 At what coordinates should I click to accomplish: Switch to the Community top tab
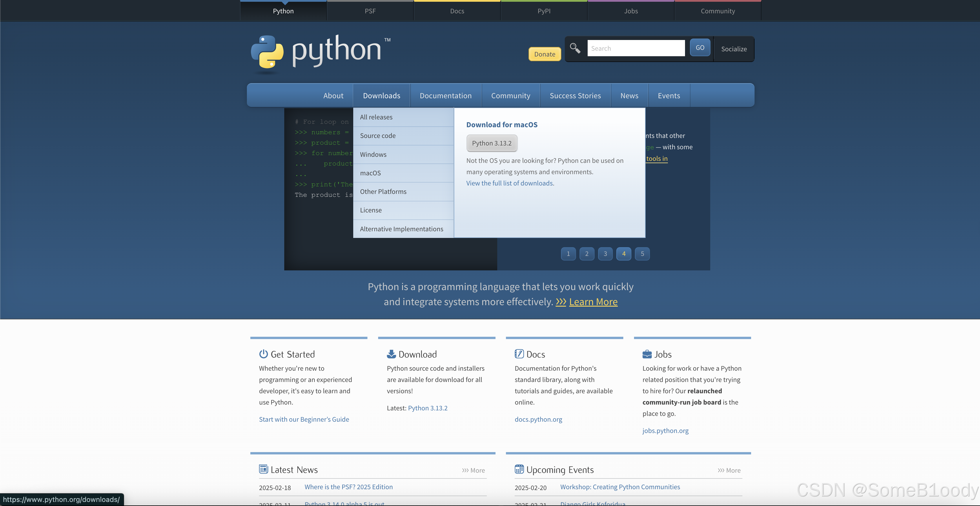718,11
